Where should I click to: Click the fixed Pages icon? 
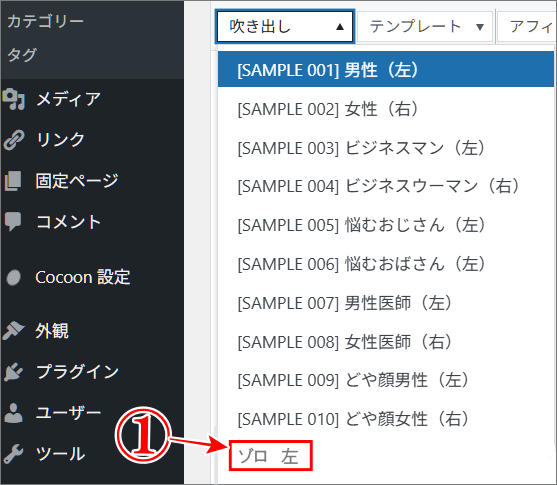[13, 181]
